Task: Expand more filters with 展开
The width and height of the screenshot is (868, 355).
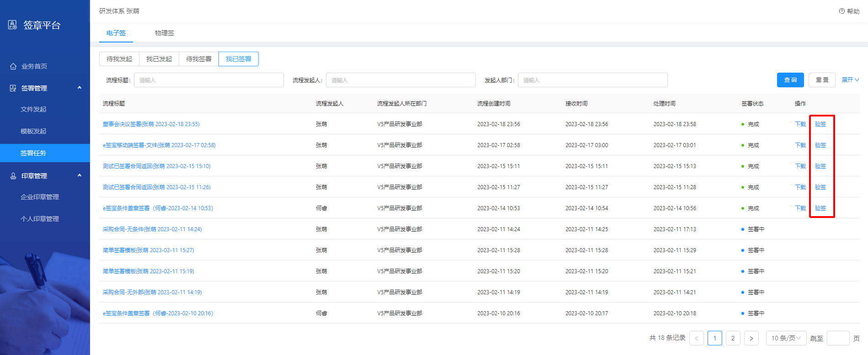Action: click(x=850, y=80)
